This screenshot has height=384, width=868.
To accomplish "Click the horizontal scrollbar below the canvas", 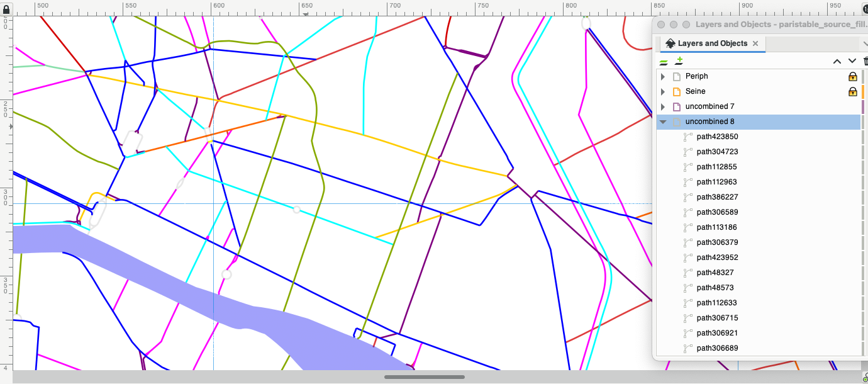I will pos(425,376).
